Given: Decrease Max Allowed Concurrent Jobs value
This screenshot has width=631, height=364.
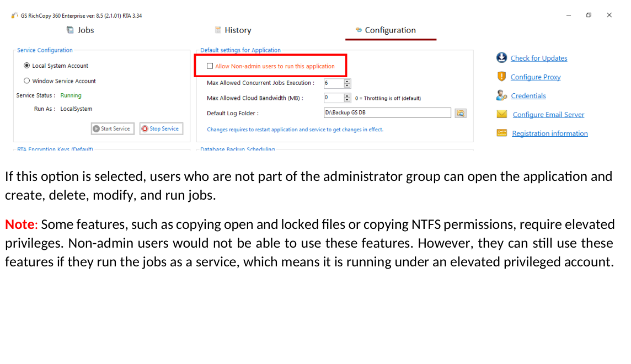Looking at the screenshot, I should (347, 85).
